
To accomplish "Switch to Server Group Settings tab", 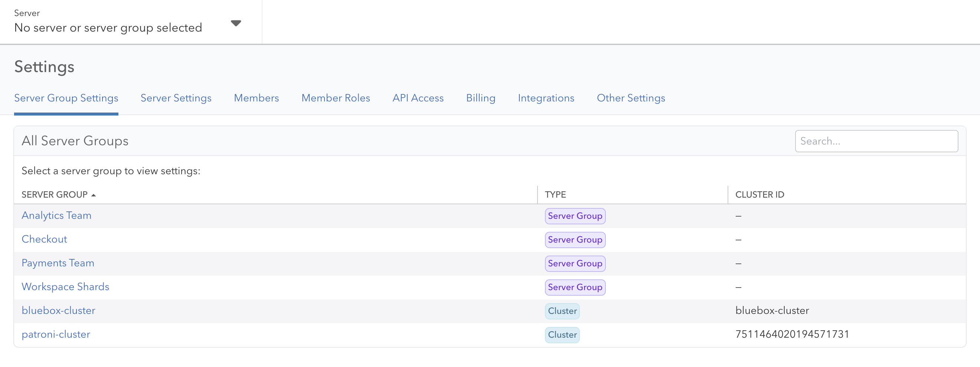I will coord(66,98).
